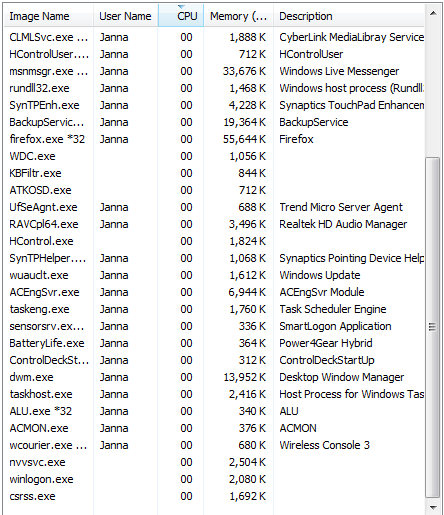
Task: Select the wcourier.exe process
Action: [214, 445]
